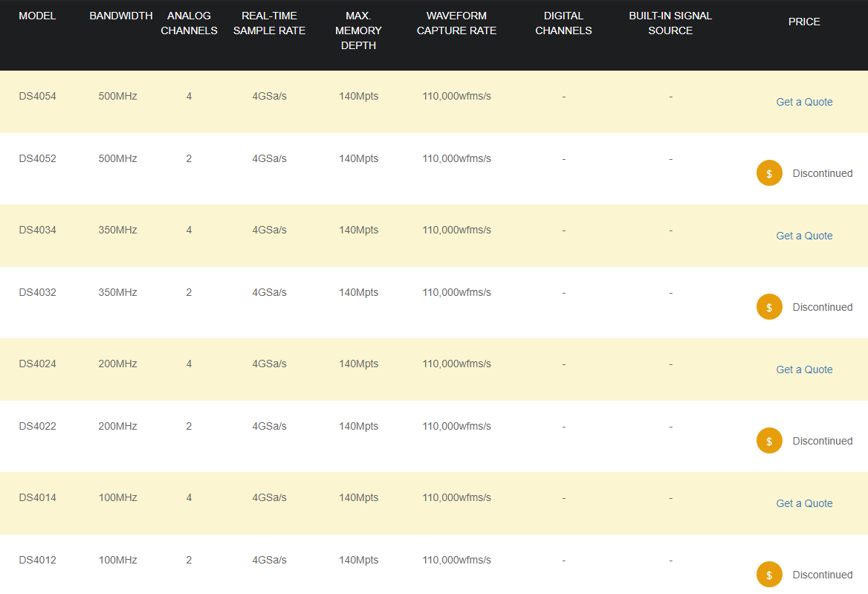Open Get a Quote for DS4034
The height and width of the screenshot is (594, 868).
pos(804,236)
